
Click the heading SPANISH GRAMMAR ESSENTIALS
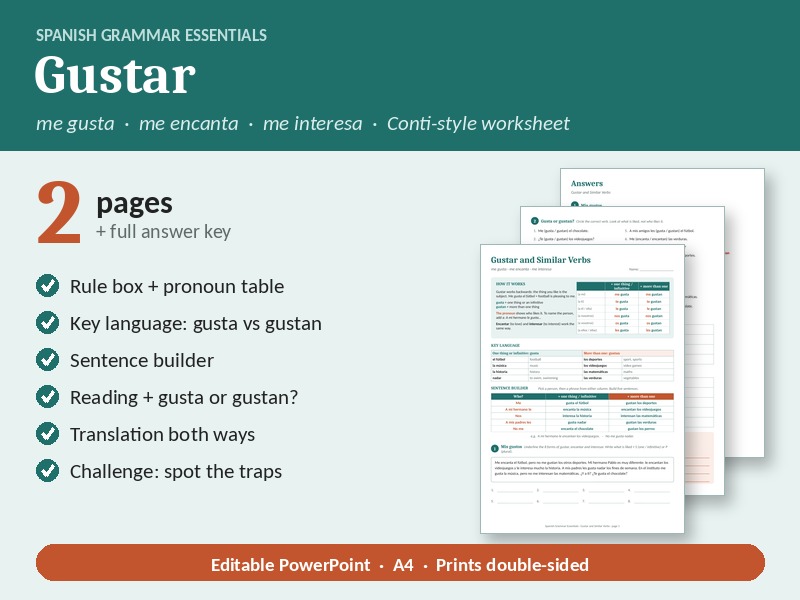click(x=152, y=35)
